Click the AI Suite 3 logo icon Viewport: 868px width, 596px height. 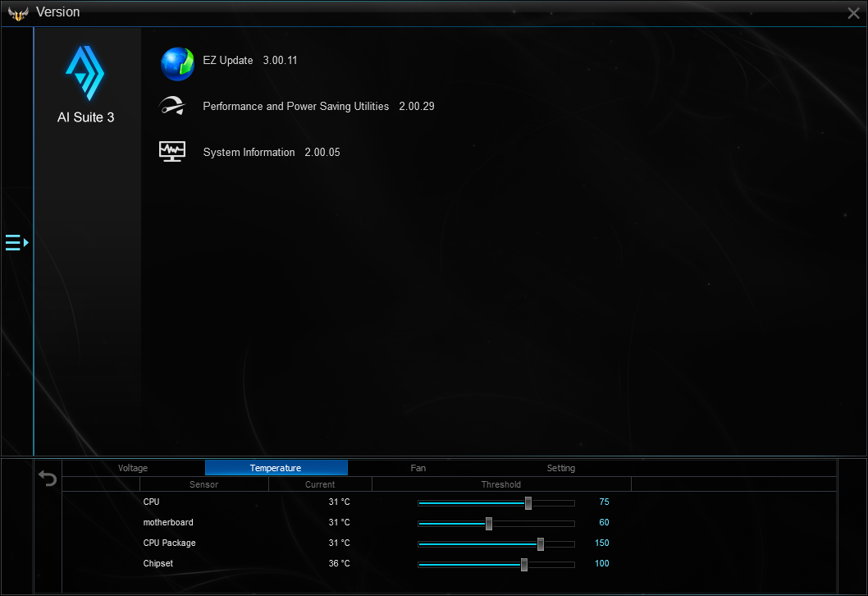(85, 73)
